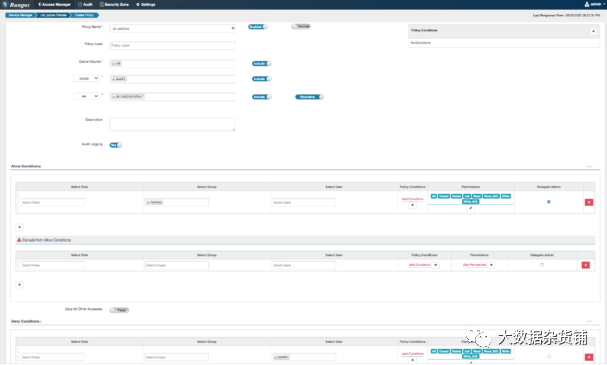The width and height of the screenshot is (607, 365).
Task: Click Add Permissions link in Exclude row
Action: [x=475, y=265]
